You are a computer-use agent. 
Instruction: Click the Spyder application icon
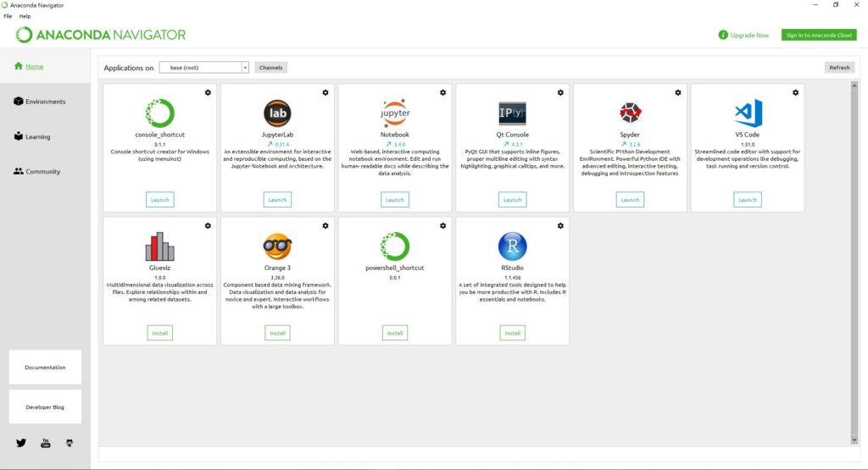click(x=630, y=113)
